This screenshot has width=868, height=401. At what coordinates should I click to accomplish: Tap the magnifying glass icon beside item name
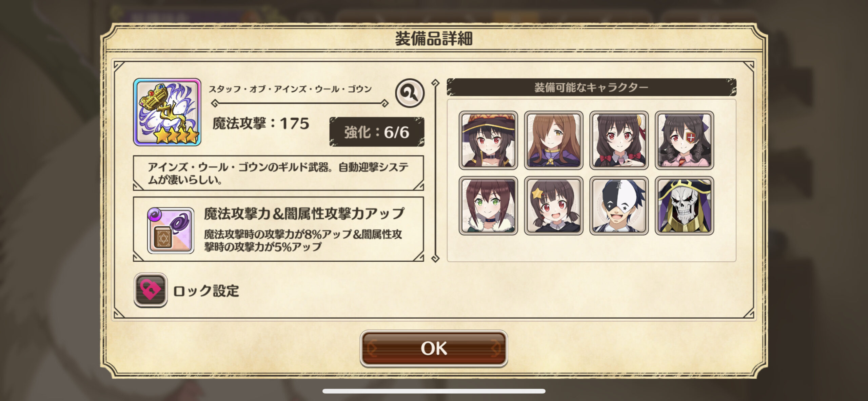pyautogui.click(x=410, y=93)
